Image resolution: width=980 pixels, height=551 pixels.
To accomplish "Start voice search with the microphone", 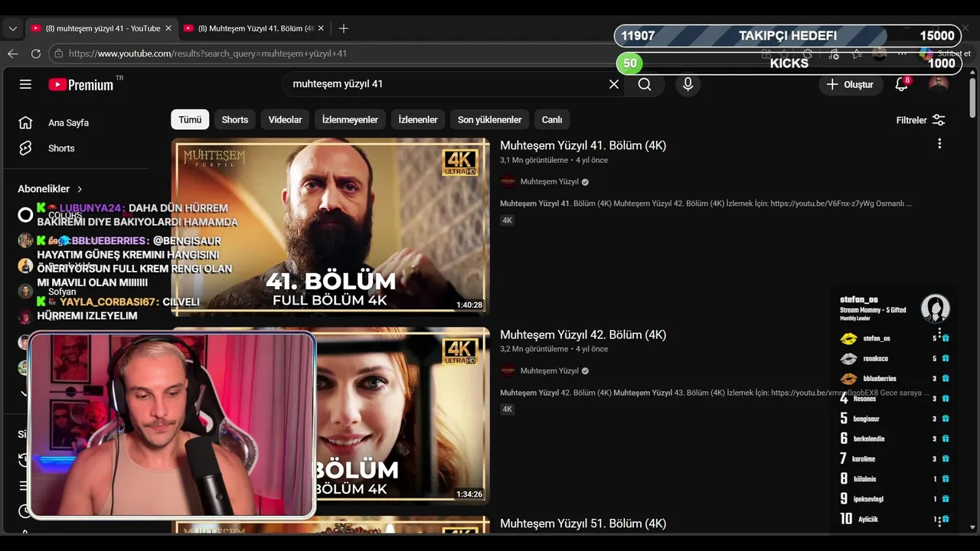I will tap(688, 84).
